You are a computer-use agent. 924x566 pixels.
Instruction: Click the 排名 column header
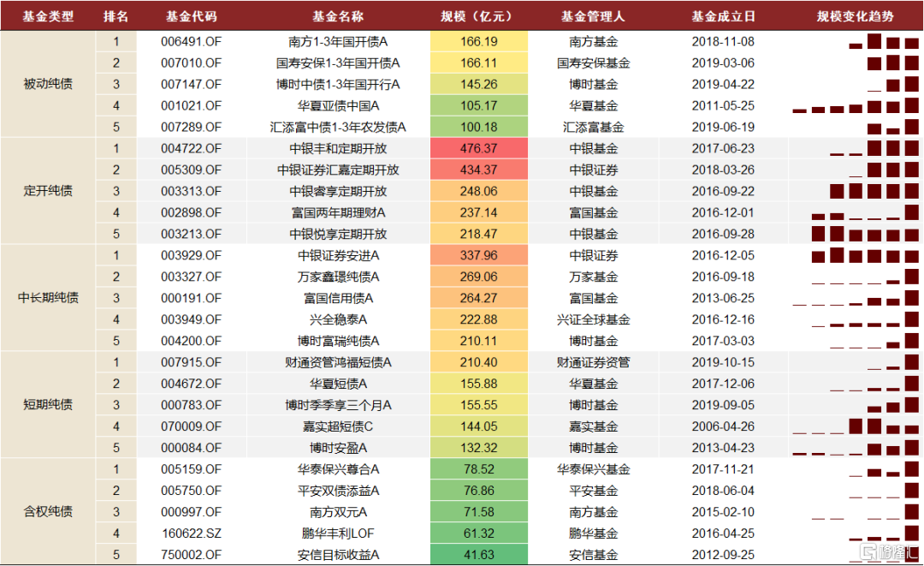(x=116, y=16)
